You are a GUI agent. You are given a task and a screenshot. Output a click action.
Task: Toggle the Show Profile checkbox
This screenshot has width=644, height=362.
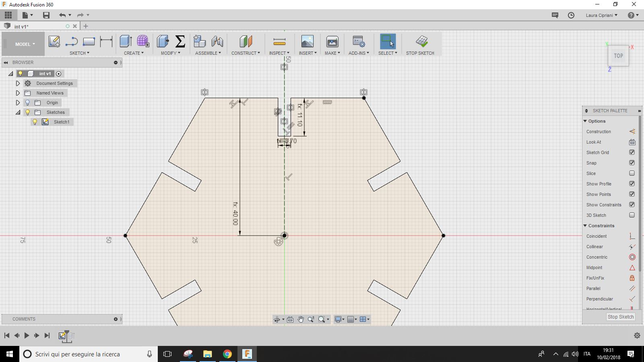(x=632, y=184)
